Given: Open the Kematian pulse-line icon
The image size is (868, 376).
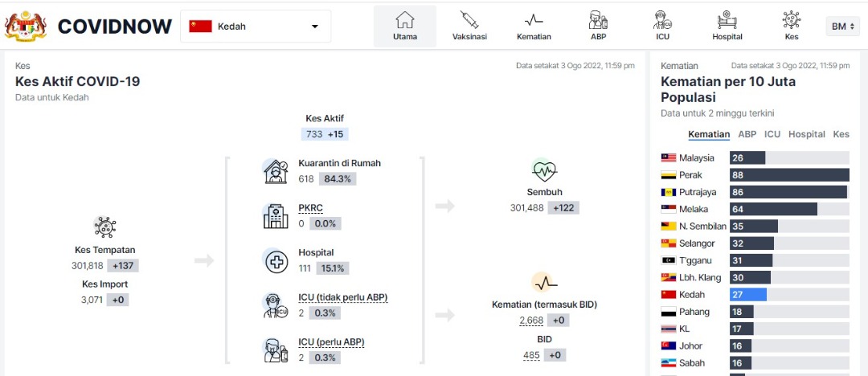Looking at the screenshot, I should pos(534,20).
